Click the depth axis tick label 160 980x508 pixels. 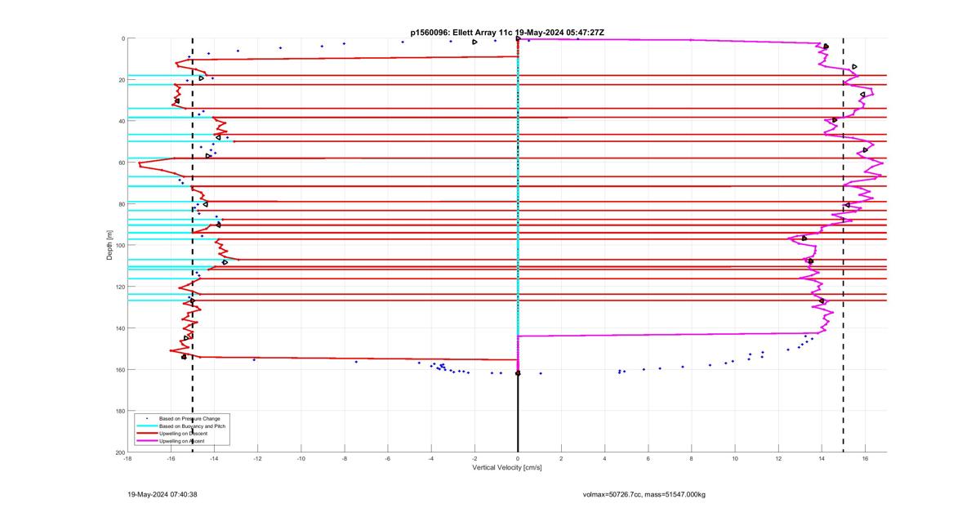[x=119, y=369]
